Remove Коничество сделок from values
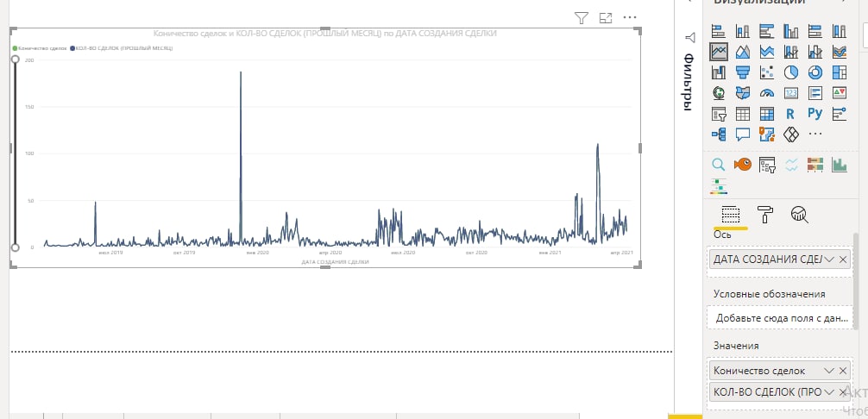The height and width of the screenshot is (419, 868). click(x=842, y=371)
